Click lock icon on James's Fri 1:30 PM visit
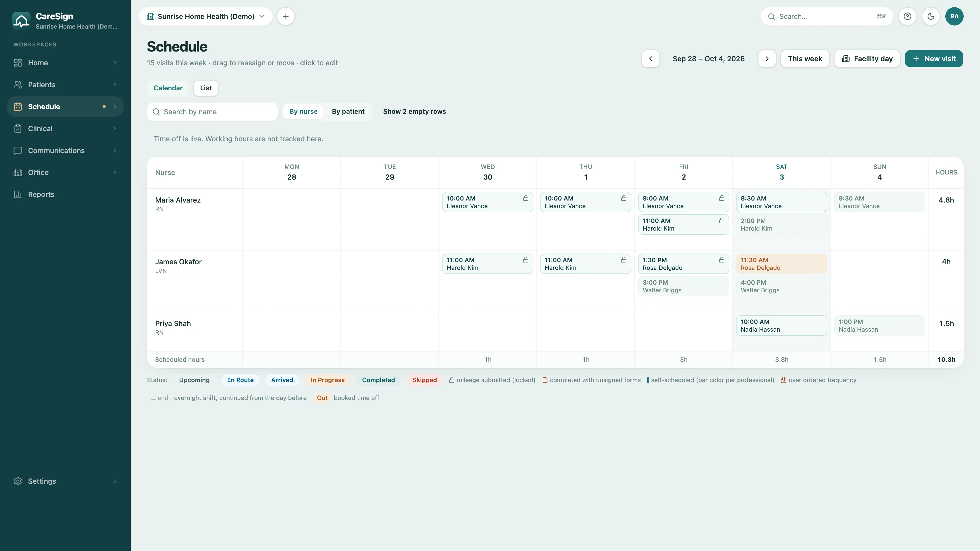 pos(721,260)
